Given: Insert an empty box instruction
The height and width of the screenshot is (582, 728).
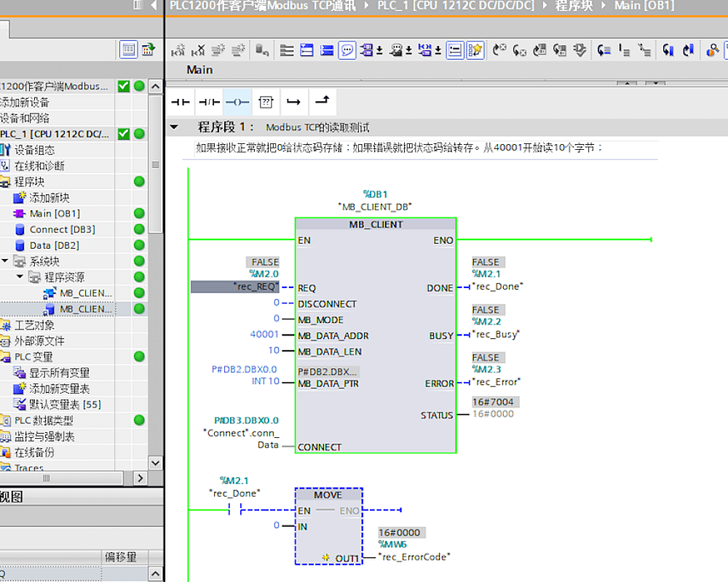Looking at the screenshot, I should [x=266, y=102].
